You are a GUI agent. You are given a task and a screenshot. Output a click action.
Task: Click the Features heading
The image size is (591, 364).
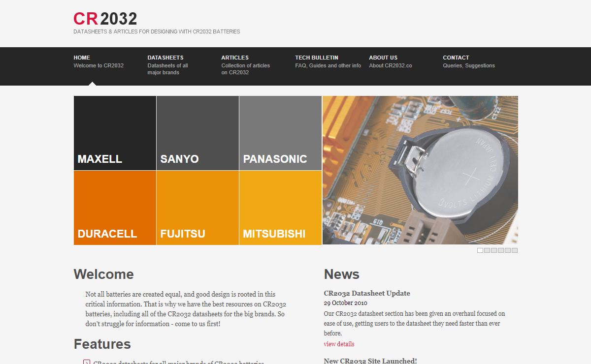(x=102, y=344)
